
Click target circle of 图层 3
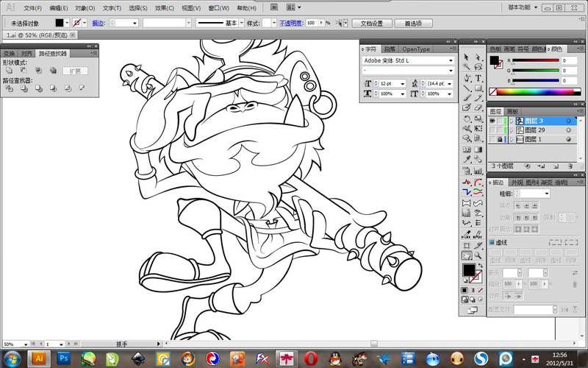pos(569,121)
